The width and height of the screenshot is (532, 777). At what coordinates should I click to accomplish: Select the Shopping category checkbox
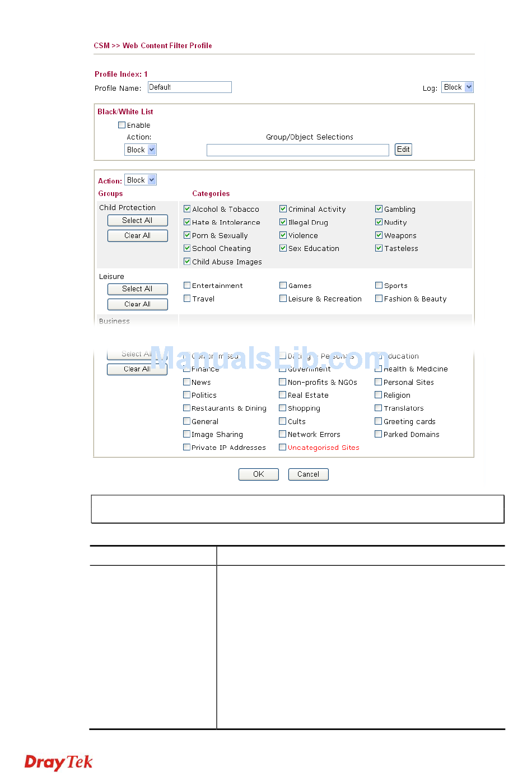coord(283,408)
